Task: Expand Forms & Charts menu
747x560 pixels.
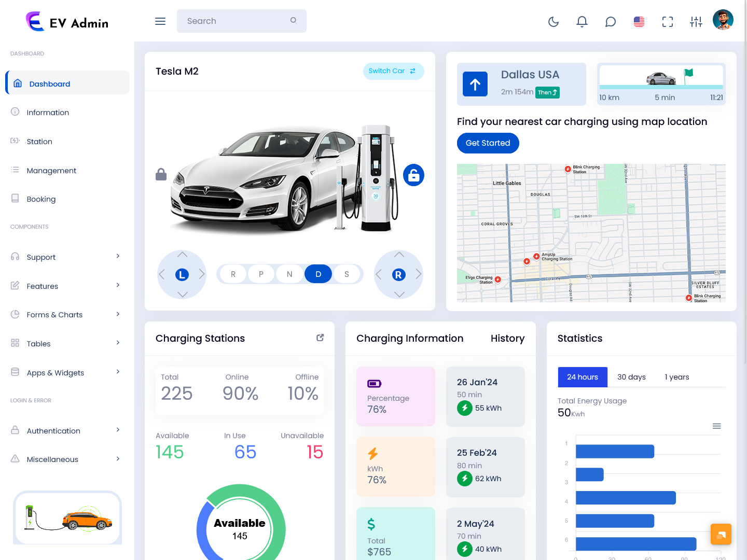Action: click(67, 314)
